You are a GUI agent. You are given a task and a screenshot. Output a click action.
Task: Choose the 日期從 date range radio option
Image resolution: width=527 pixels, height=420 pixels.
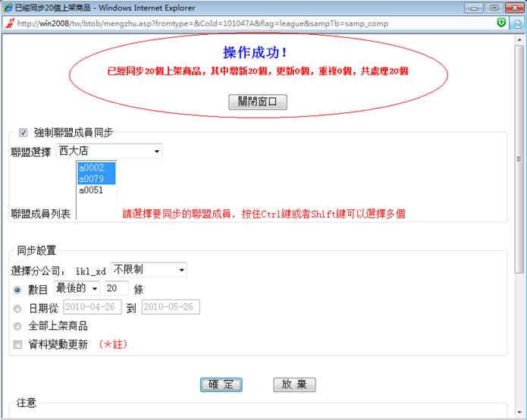17,308
